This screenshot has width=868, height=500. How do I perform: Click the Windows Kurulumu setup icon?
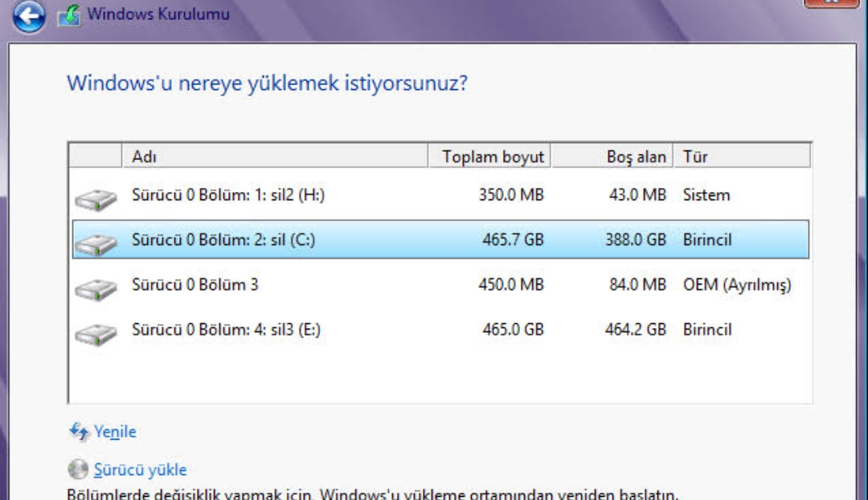pyautogui.click(x=69, y=15)
